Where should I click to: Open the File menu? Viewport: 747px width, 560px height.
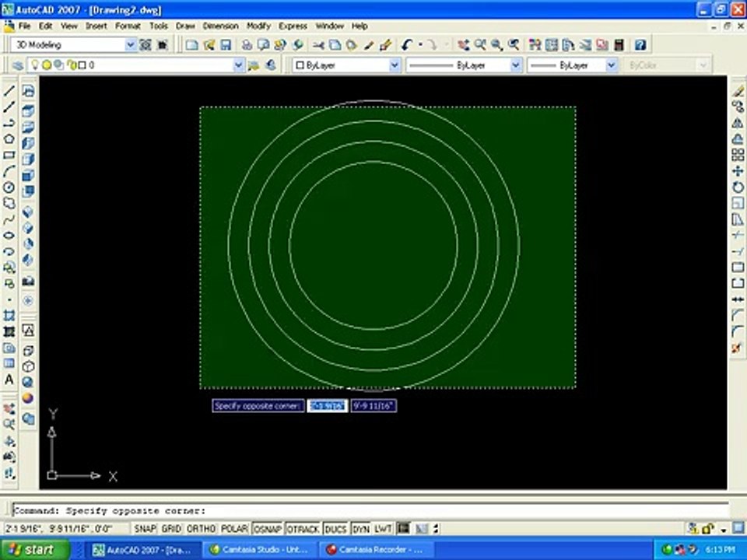[x=24, y=26]
